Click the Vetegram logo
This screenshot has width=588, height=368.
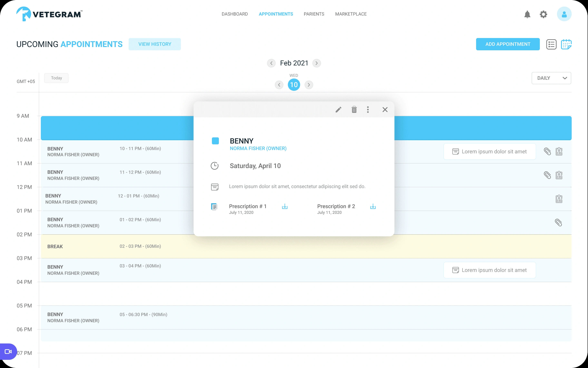[49, 14]
